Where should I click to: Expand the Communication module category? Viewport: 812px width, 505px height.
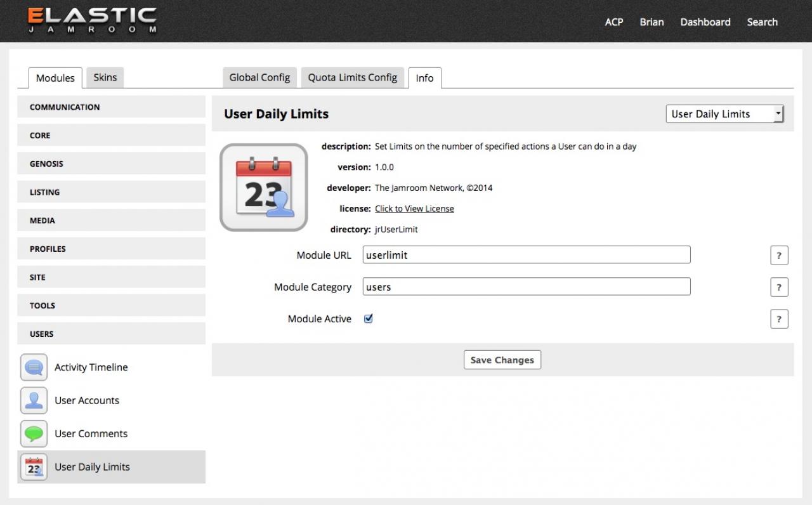tap(111, 107)
